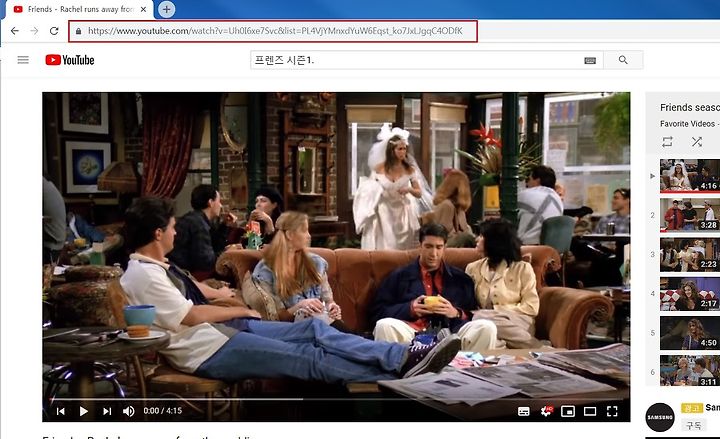Image resolution: width=720 pixels, height=439 pixels.
Task: Close the Friends video tab
Action: click(x=144, y=9)
